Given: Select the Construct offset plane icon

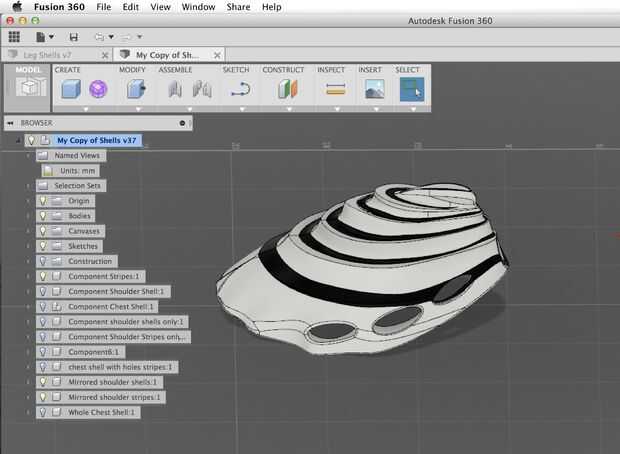Looking at the screenshot, I should coord(287,89).
